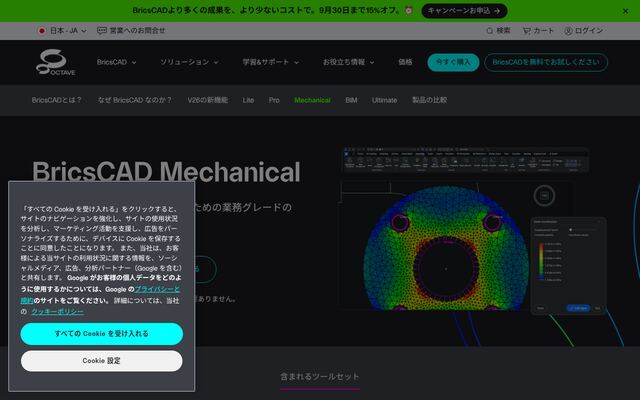Viewport: 640px width, 400px height.
Task: Open the なぜ BricsCAD なのか？ tab
Action: point(135,100)
